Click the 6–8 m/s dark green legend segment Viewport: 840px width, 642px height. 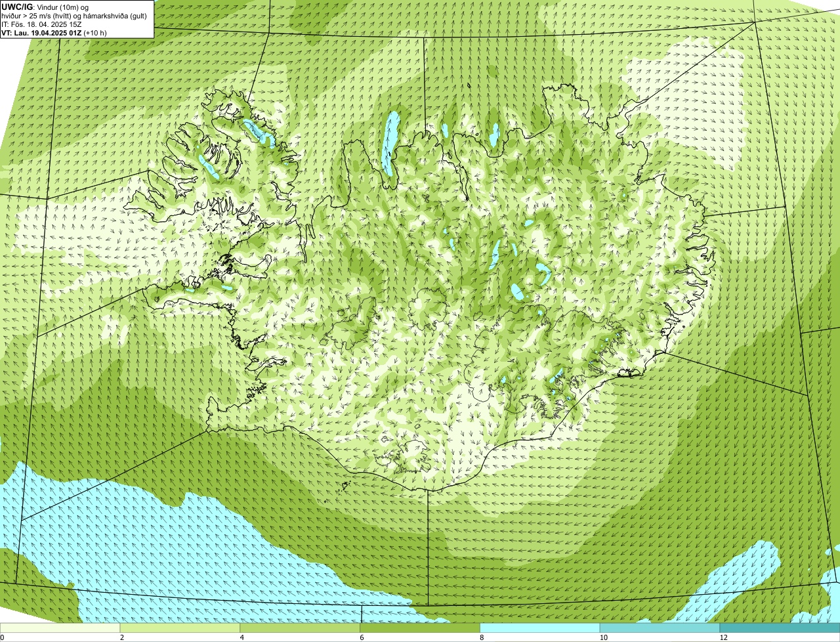pos(420,628)
